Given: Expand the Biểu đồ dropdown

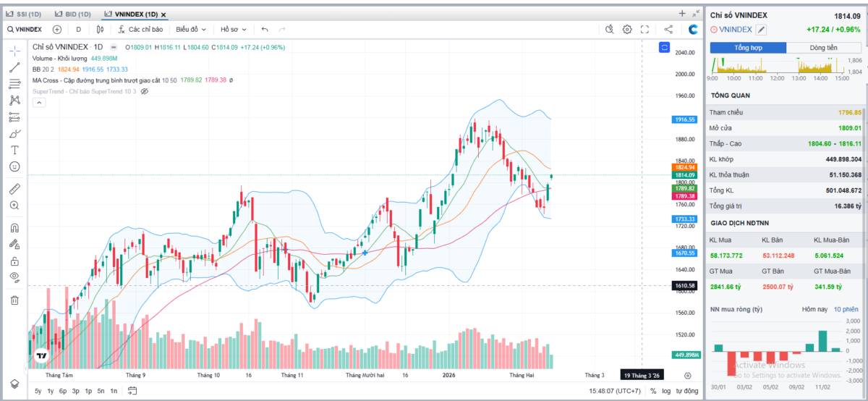Looking at the screenshot, I should click(191, 29).
